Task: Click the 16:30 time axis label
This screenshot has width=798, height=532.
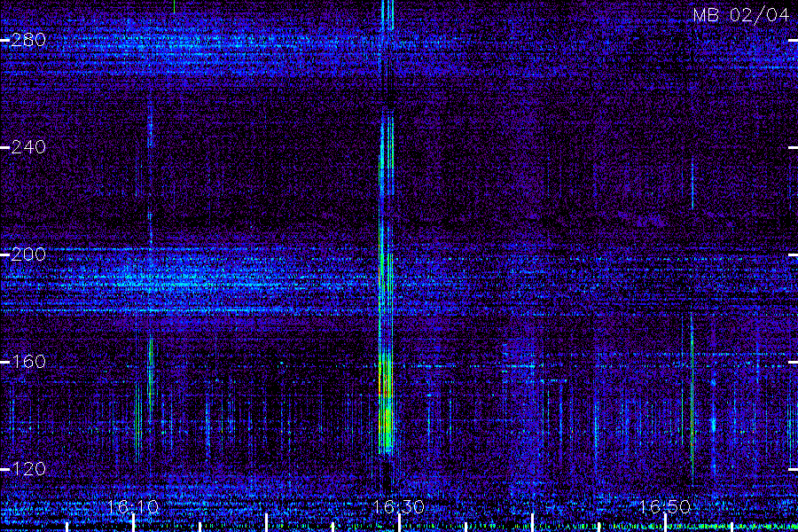Action: (x=398, y=506)
